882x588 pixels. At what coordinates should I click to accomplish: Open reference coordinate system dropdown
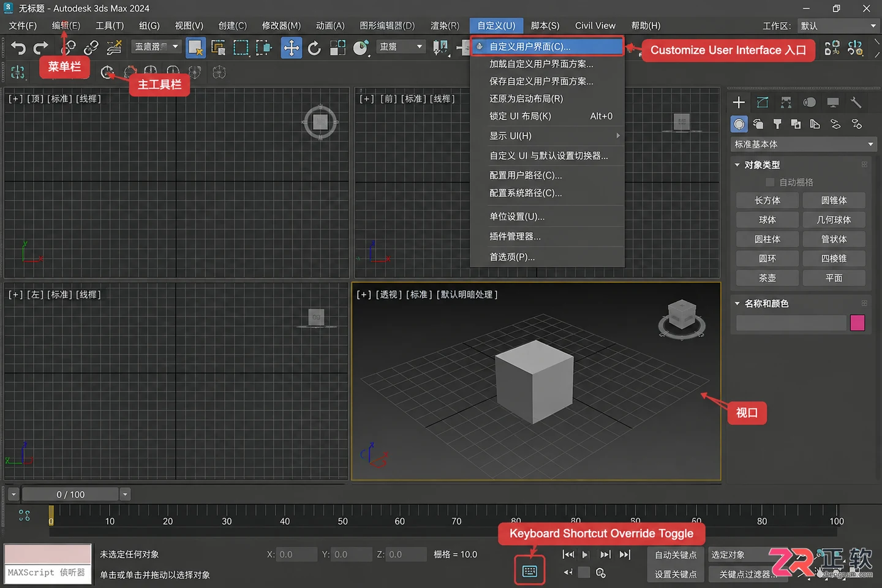coord(401,47)
